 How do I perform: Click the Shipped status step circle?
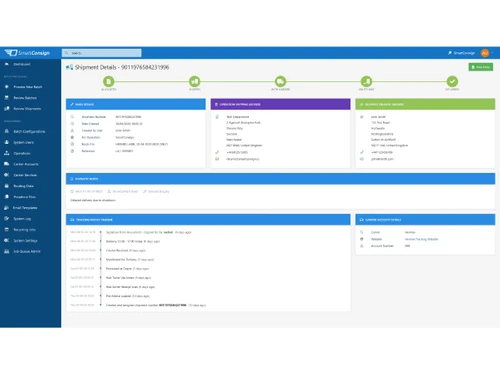[x=195, y=81]
